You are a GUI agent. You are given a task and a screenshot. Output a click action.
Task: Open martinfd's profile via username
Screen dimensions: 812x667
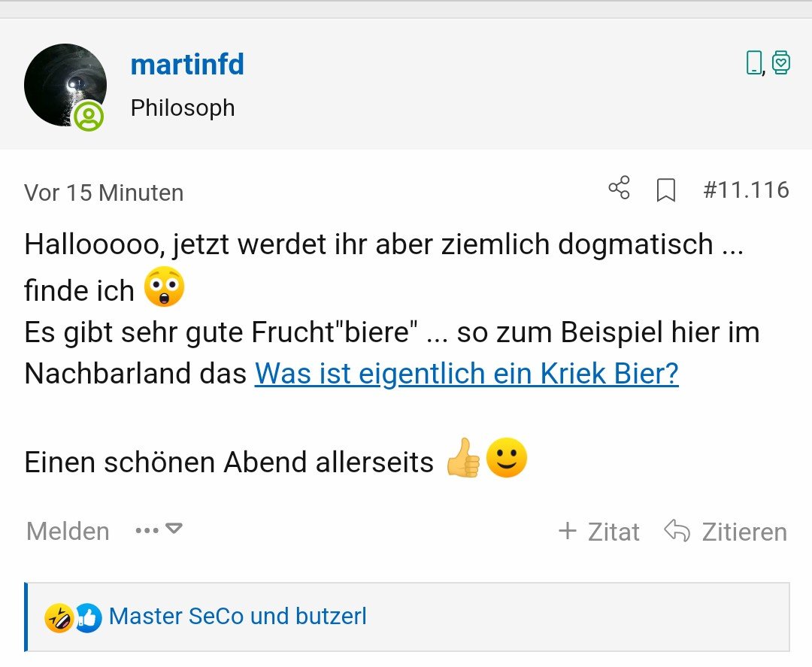pos(187,65)
